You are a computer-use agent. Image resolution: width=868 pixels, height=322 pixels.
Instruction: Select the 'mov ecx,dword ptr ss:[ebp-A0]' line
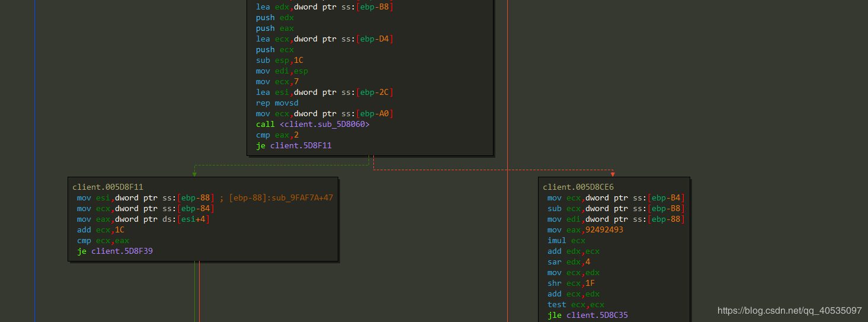click(x=325, y=114)
